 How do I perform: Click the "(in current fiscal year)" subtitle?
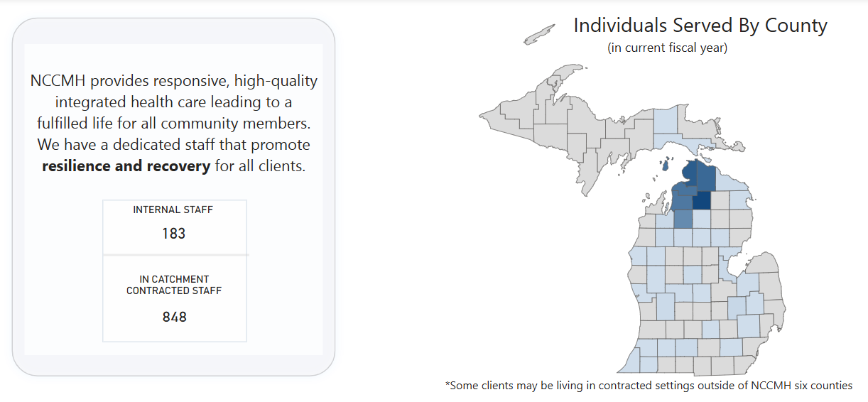(667, 48)
